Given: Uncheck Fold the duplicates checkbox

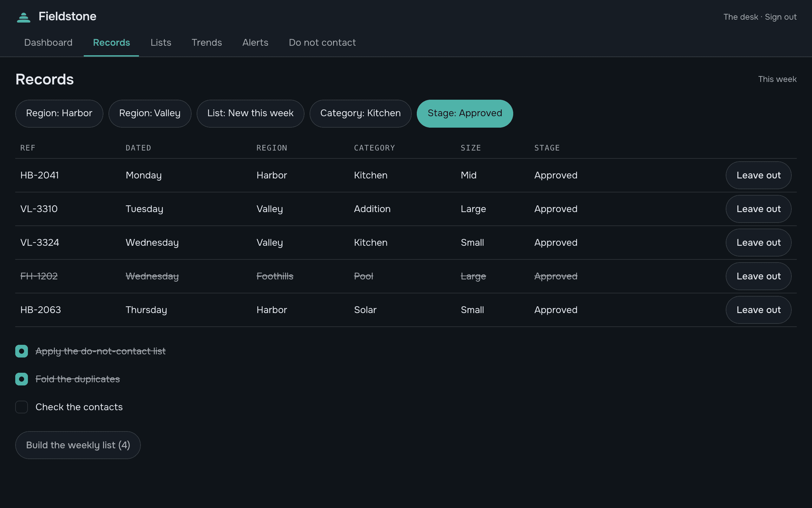Looking at the screenshot, I should (22, 379).
